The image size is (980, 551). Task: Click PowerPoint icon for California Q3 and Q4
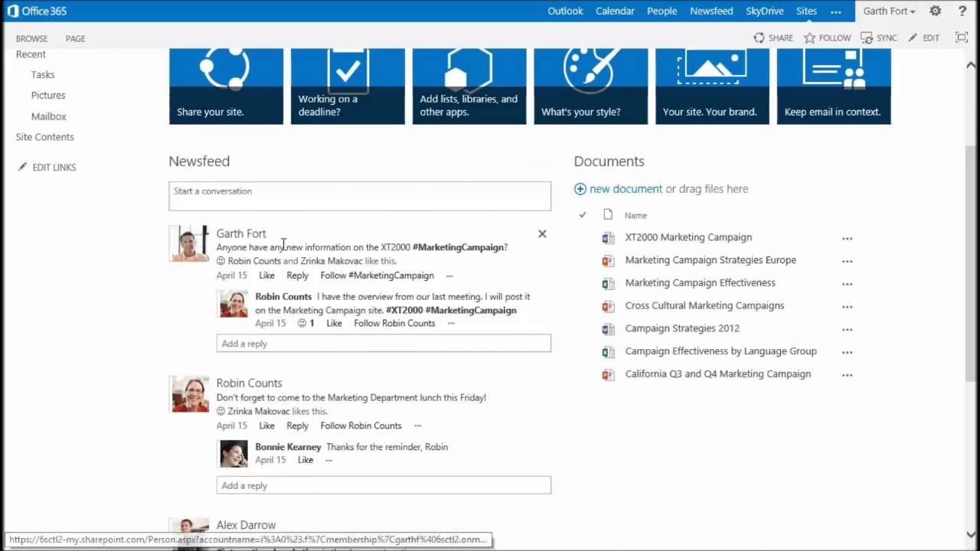click(608, 375)
